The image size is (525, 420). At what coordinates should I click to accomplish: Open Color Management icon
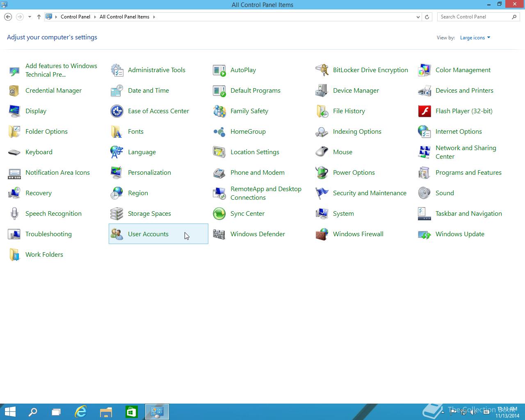pos(425,70)
